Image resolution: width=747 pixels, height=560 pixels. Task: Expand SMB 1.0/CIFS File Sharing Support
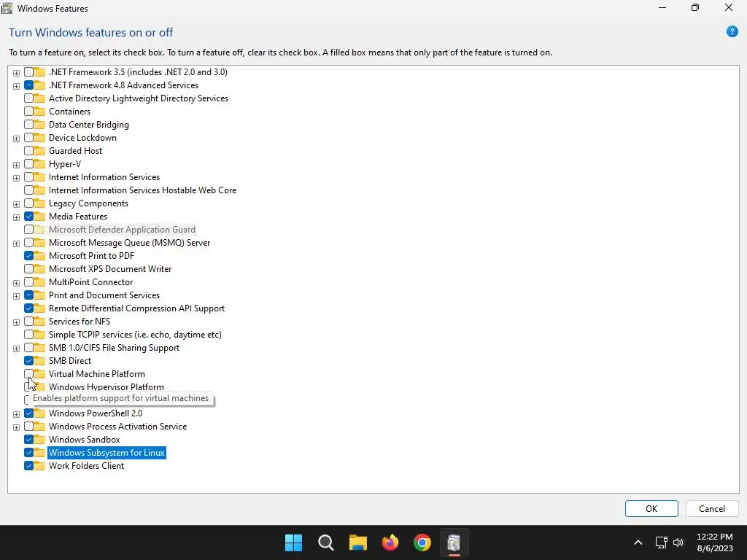point(16,349)
